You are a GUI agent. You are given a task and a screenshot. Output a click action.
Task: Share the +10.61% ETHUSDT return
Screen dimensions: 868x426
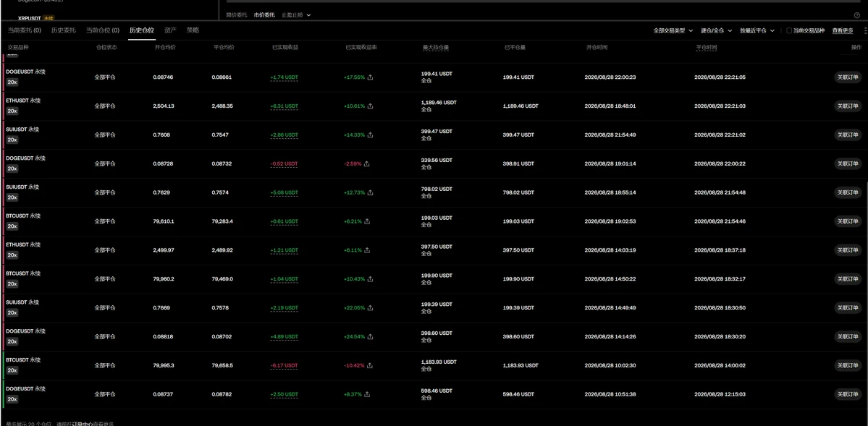point(371,106)
